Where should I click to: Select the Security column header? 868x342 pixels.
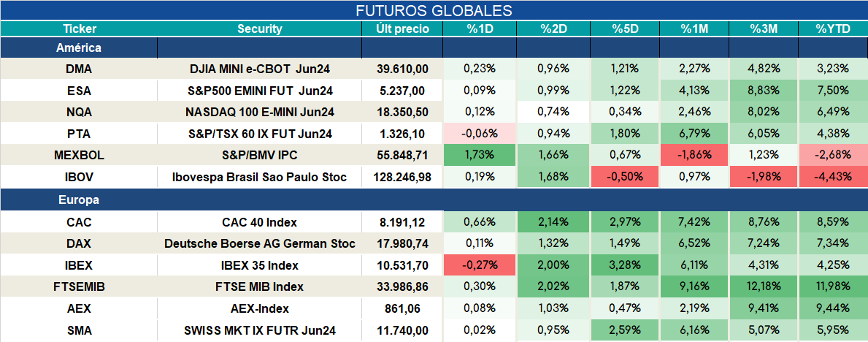coord(260,28)
